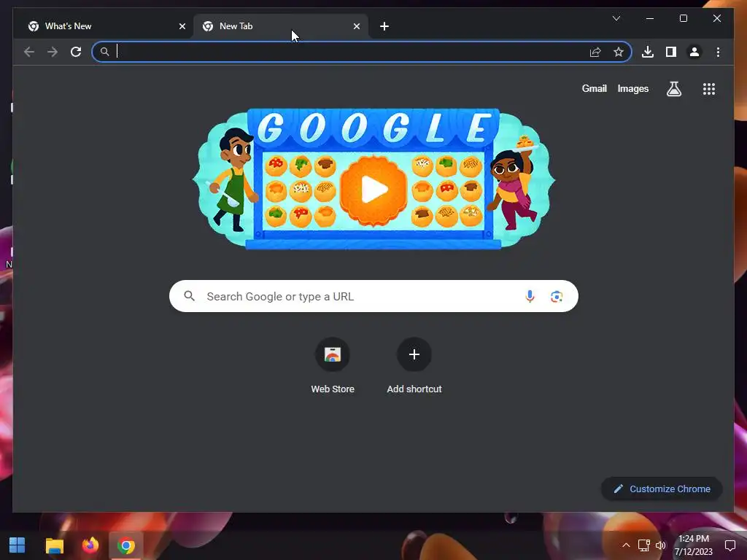Image resolution: width=747 pixels, height=560 pixels.
Task: Click the Add shortcut plus icon
Action: tap(414, 354)
